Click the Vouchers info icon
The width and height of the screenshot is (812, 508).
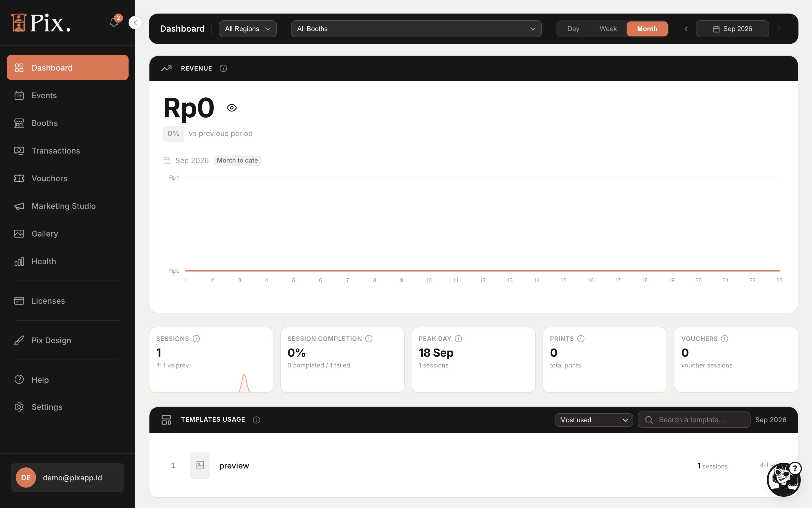point(724,339)
